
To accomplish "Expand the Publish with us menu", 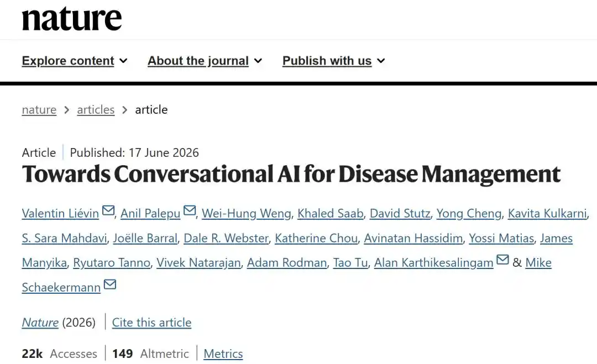I will [x=333, y=61].
